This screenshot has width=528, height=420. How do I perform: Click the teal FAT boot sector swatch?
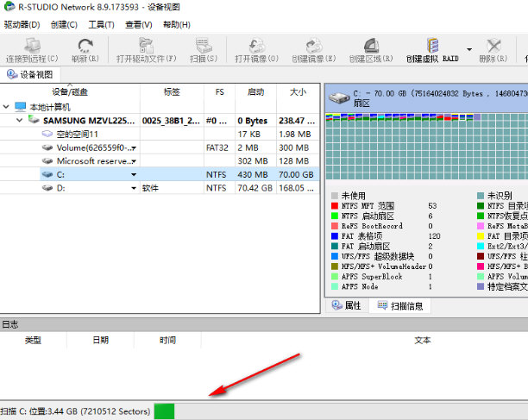pyautogui.click(x=335, y=246)
